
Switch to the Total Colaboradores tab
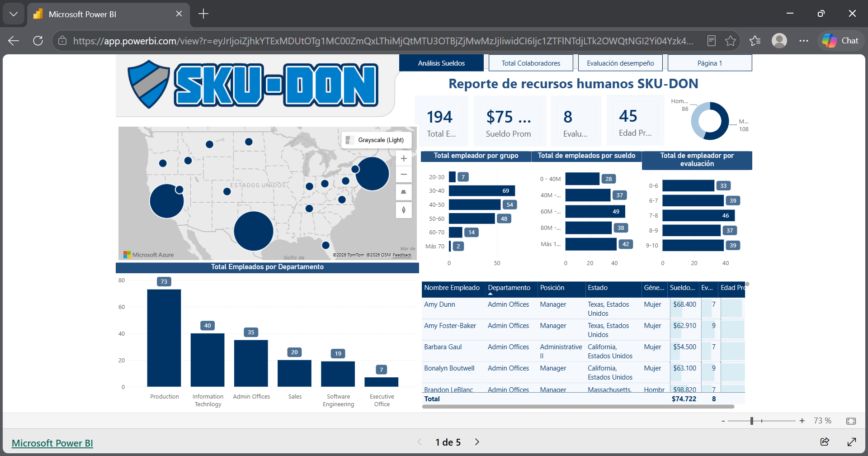tap(531, 63)
